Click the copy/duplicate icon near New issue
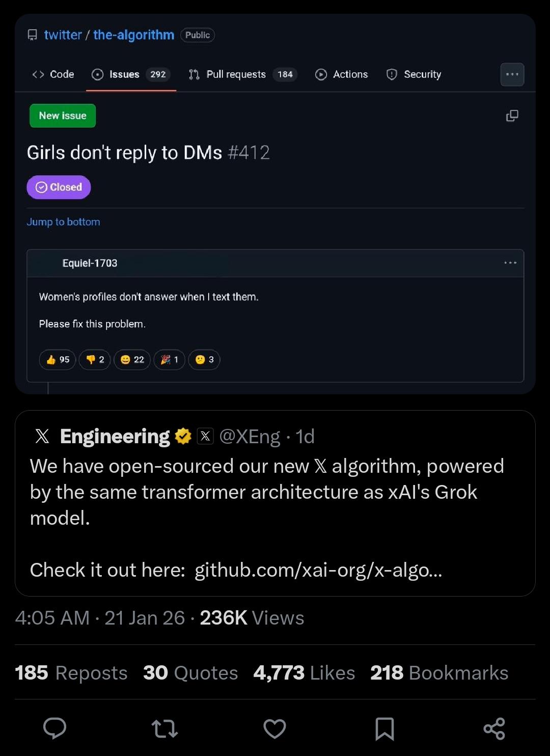The image size is (550, 756). point(511,116)
